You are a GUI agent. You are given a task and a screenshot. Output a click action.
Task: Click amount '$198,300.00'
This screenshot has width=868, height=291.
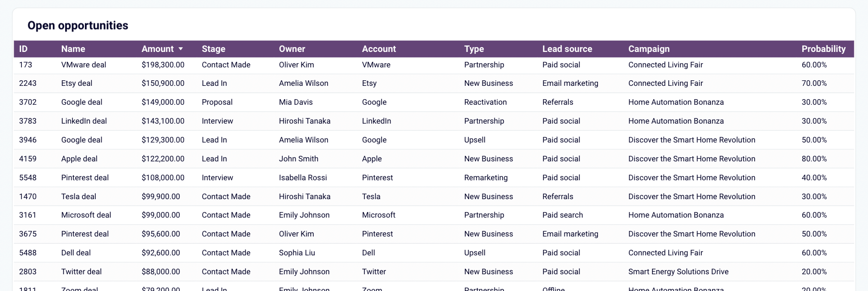163,65
